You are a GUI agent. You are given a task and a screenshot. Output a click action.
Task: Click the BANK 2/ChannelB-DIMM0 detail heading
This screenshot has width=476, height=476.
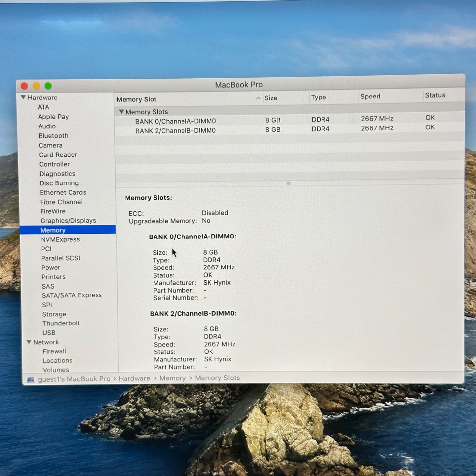tap(193, 313)
